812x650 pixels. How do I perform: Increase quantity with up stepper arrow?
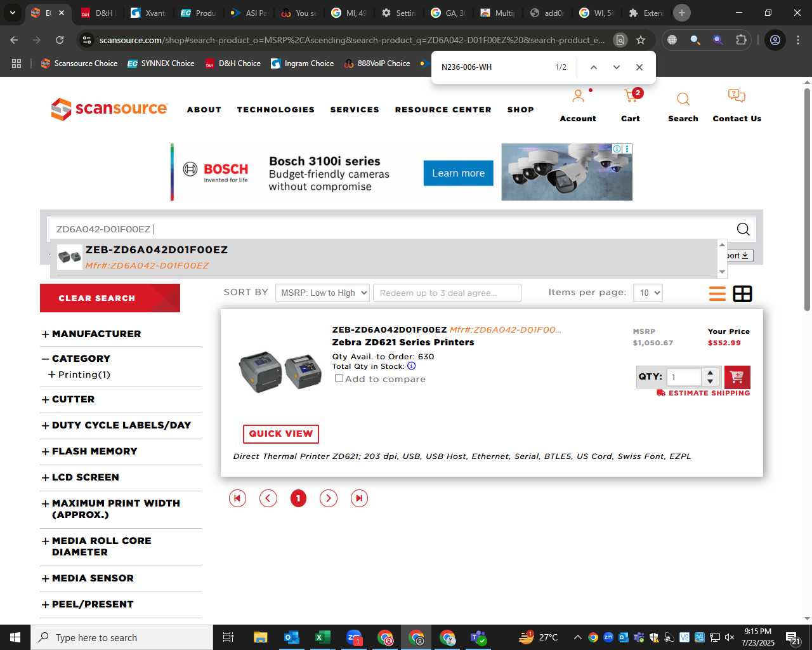click(710, 373)
